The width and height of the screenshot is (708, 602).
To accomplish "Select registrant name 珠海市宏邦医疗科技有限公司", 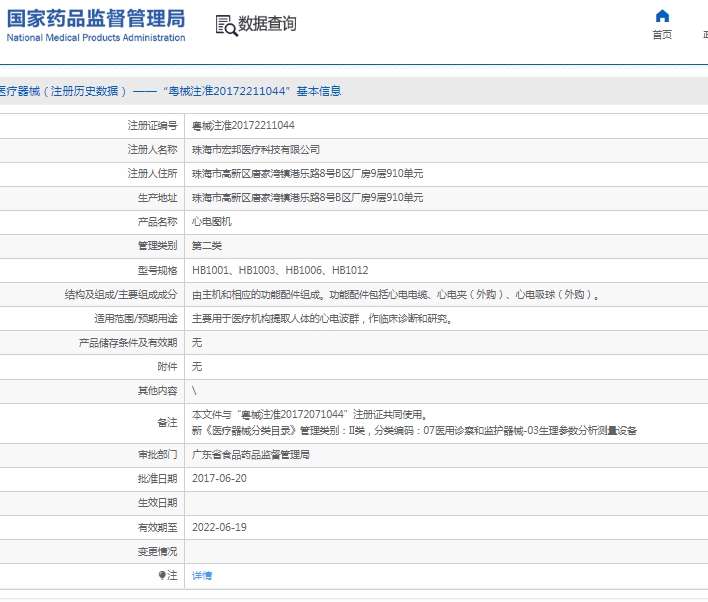I will coord(256,149).
